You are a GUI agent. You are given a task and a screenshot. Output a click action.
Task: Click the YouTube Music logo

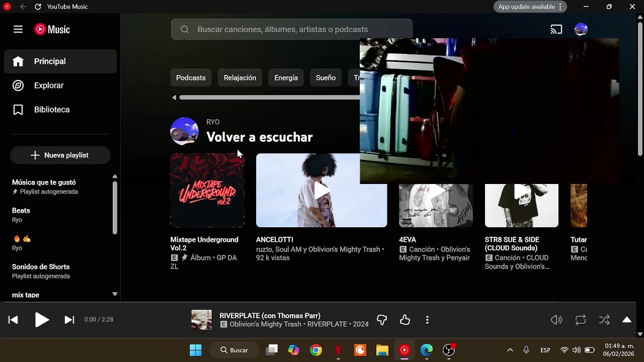[x=52, y=29]
